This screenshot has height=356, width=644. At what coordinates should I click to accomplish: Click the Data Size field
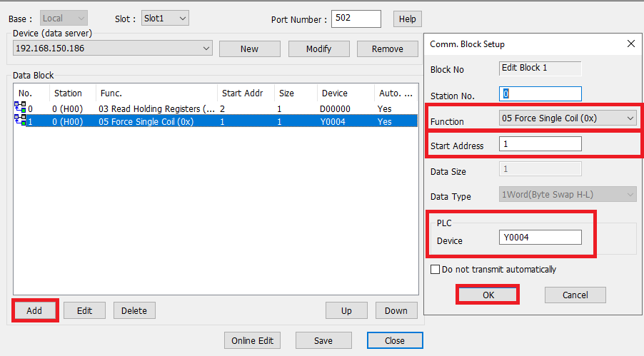540,169
